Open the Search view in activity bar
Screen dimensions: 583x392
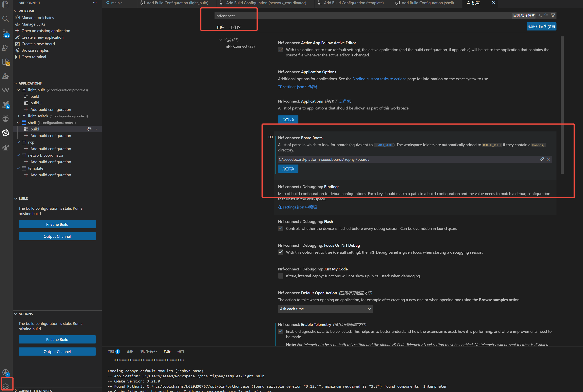pos(5,18)
